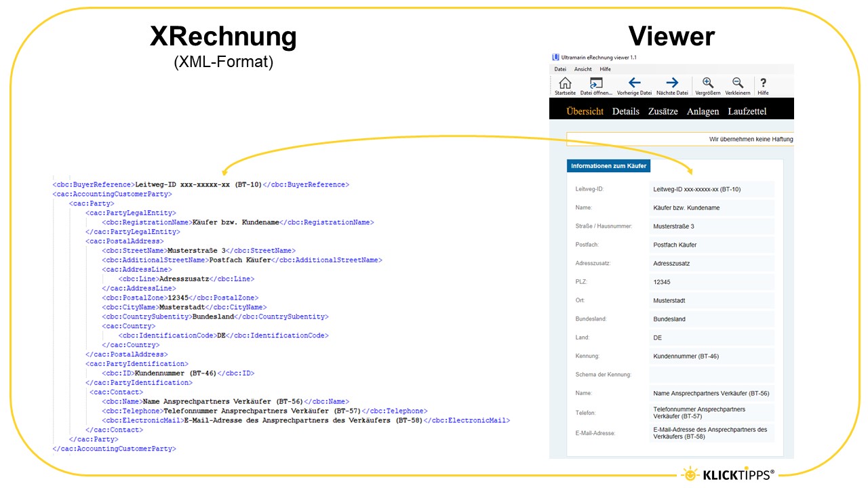
Task: Click the cbc:BuyerReference XML line
Action: (x=201, y=184)
